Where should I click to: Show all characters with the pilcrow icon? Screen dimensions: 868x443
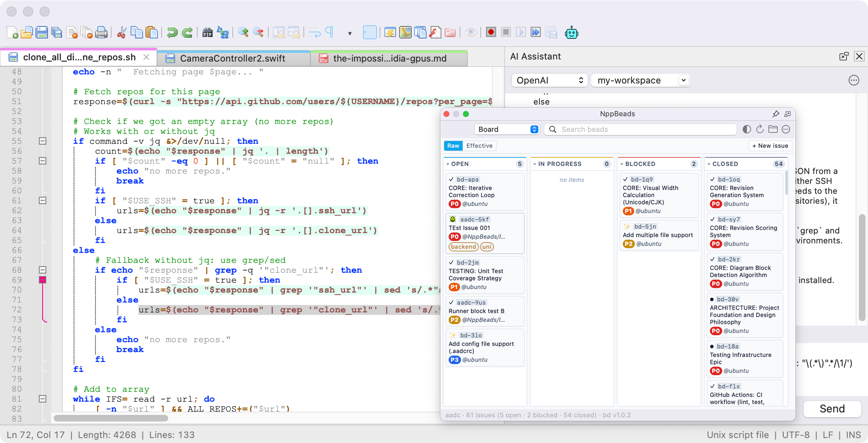click(x=329, y=32)
